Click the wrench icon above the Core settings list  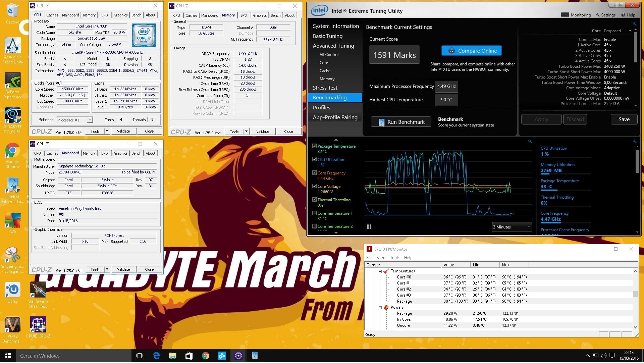[x=635, y=24]
